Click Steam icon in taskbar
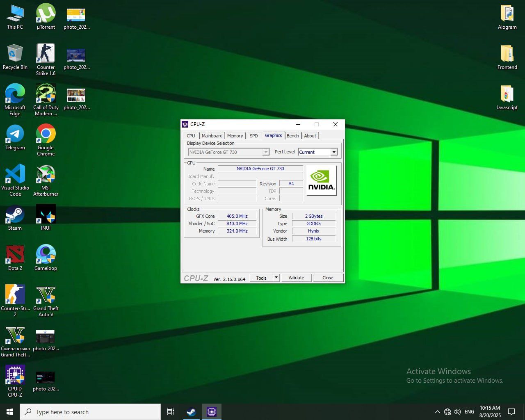The height and width of the screenshot is (420, 525). tap(191, 412)
